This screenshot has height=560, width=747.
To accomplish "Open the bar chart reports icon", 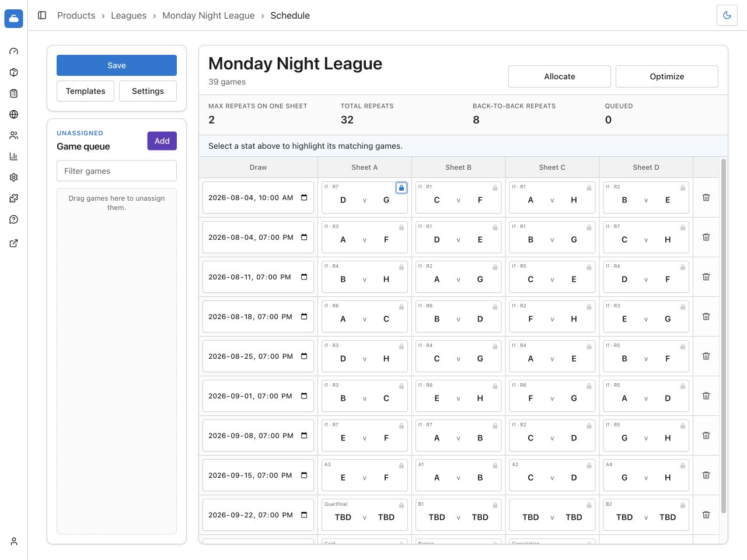I will point(14,156).
